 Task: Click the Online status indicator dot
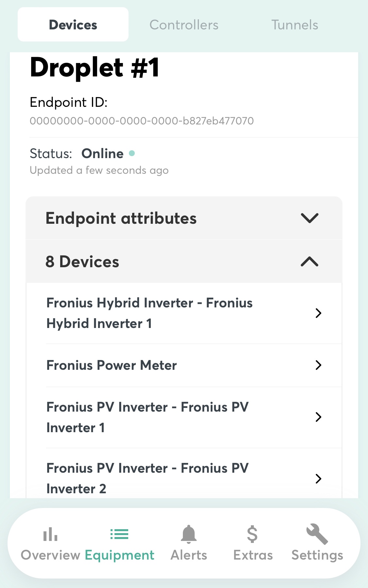click(132, 153)
